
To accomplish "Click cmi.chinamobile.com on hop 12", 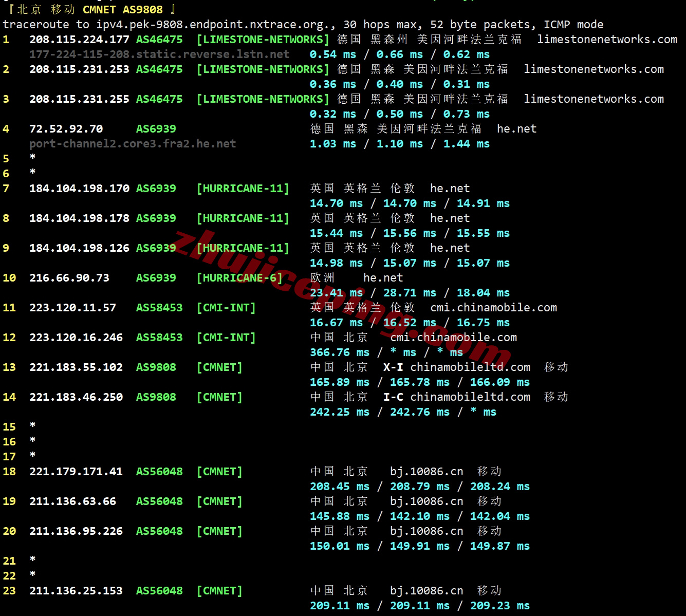I will 454,338.
